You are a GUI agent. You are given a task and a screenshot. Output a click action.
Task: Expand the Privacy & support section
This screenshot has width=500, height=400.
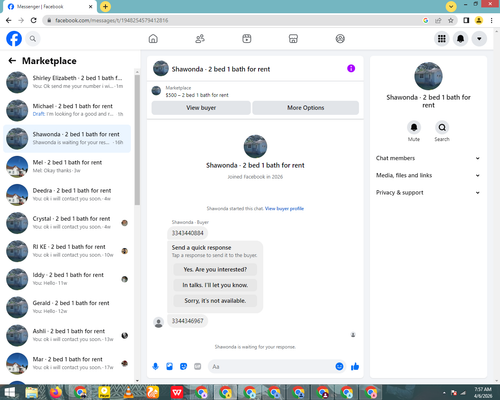(428, 193)
